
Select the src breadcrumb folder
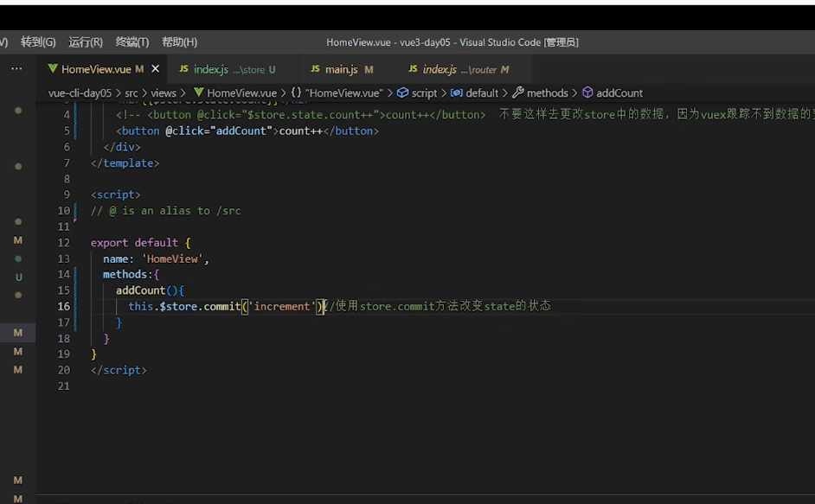coord(131,93)
